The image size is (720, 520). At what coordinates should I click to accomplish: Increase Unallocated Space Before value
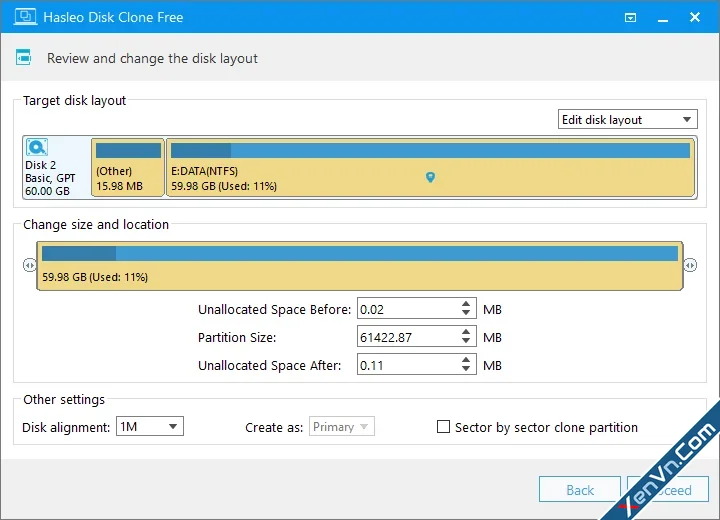click(x=466, y=304)
